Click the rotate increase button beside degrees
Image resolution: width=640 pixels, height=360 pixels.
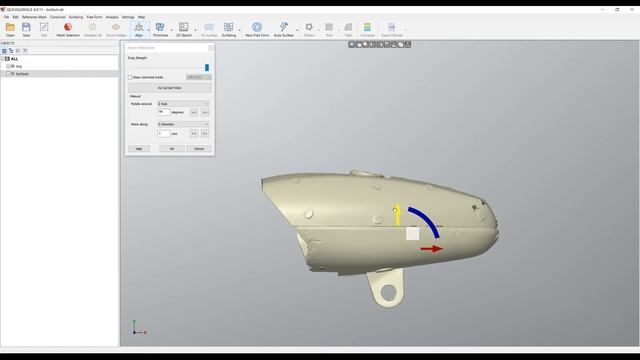coord(205,112)
